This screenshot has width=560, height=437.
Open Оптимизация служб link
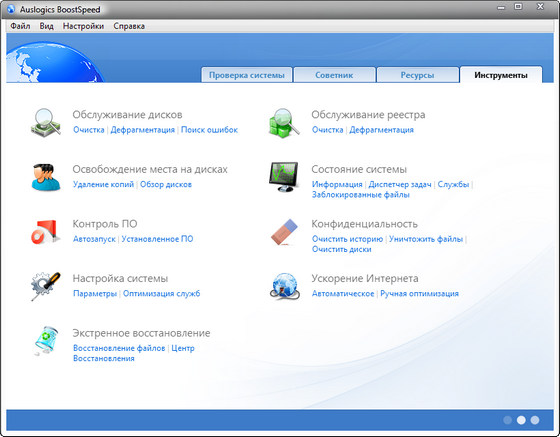coord(161,293)
